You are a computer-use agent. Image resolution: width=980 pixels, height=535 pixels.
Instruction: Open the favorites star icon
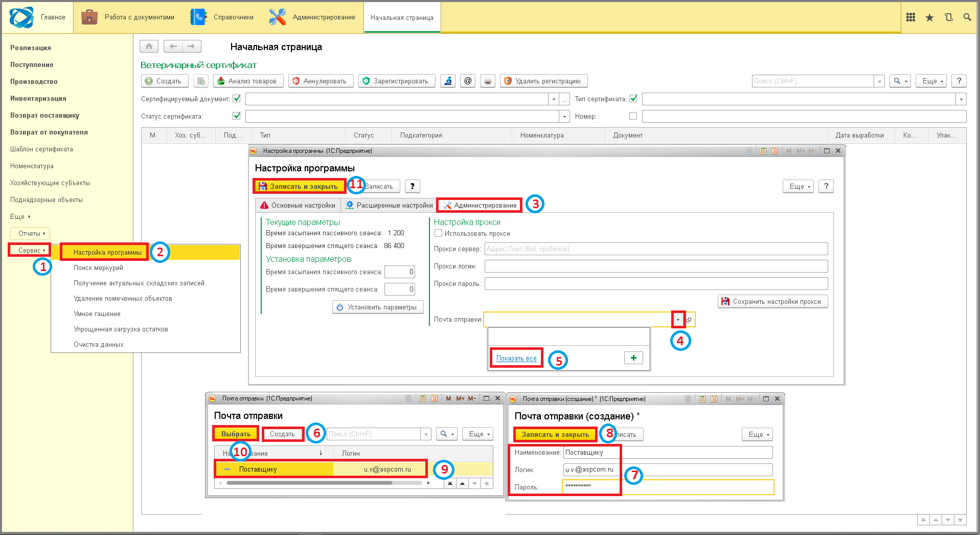tap(929, 17)
